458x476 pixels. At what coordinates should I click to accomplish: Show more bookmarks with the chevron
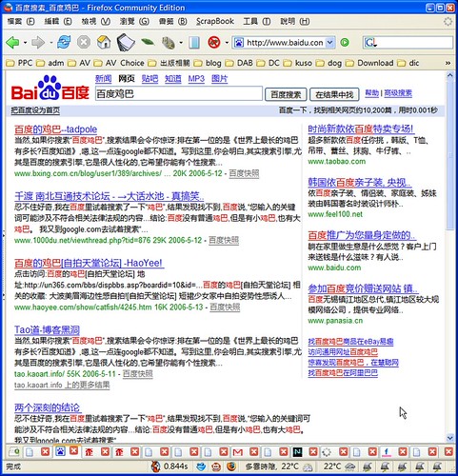(448, 63)
